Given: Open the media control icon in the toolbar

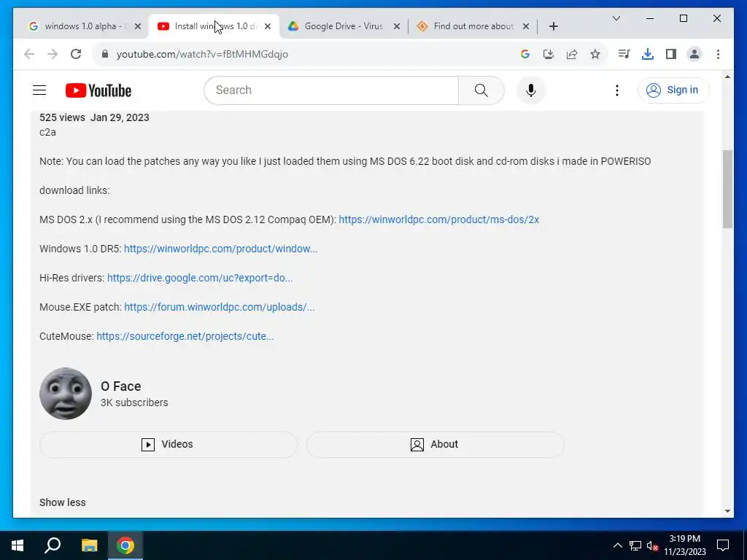Looking at the screenshot, I should [624, 54].
